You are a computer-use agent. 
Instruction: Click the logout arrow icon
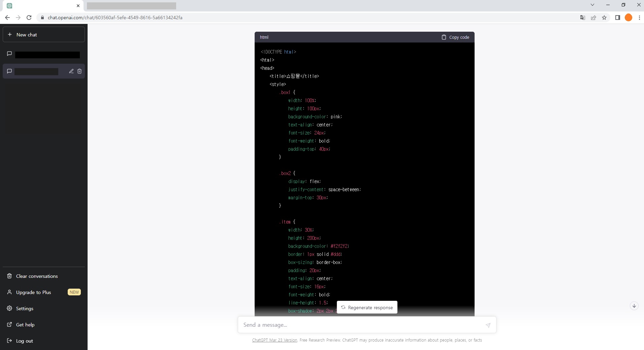point(9,341)
